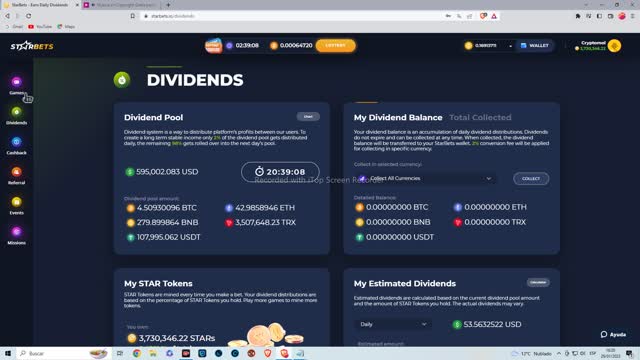Open the Maps bookmark
Image resolution: width=640 pixels, height=360 pixels.
(66, 27)
